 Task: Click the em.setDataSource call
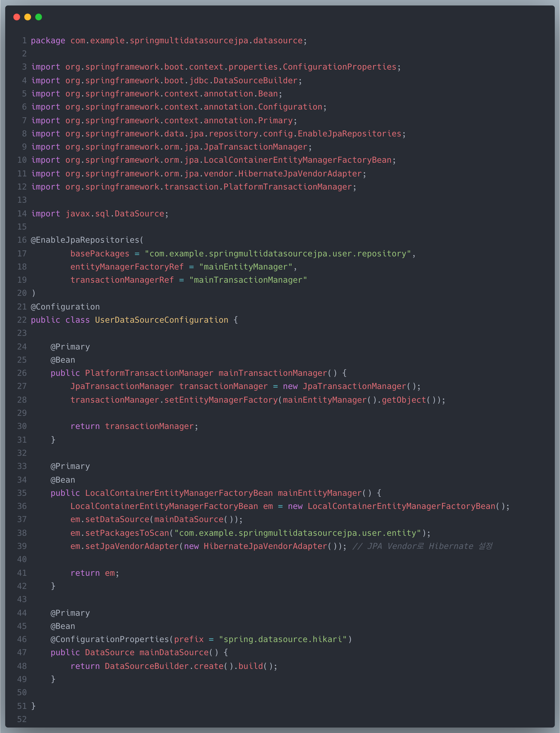tap(157, 519)
